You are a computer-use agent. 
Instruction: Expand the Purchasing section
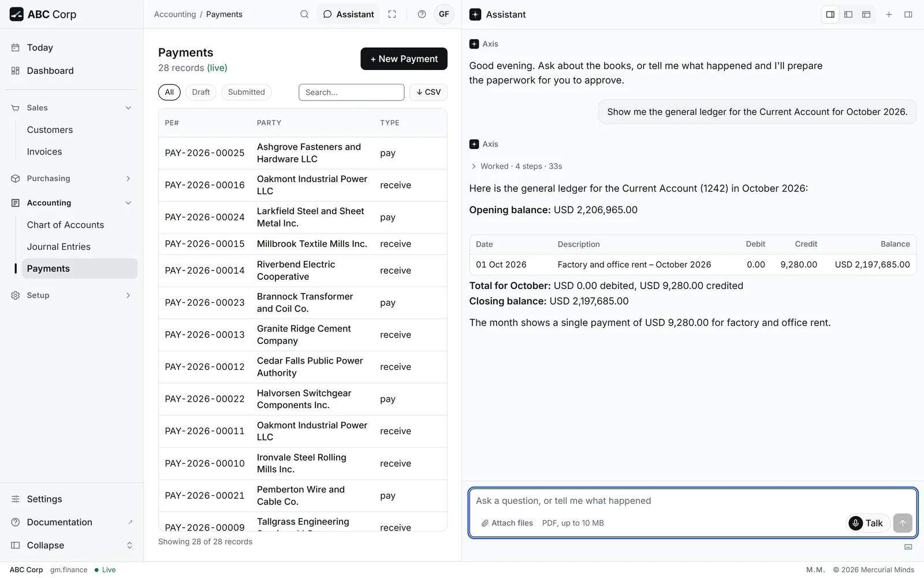click(x=72, y=179)
